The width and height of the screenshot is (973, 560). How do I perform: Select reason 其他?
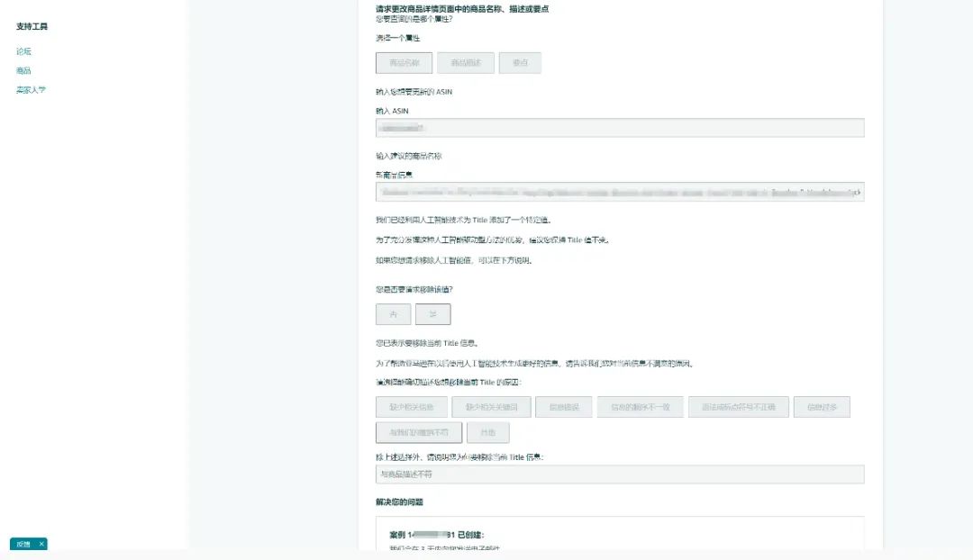pyautogui.click(x=488, y=432)
